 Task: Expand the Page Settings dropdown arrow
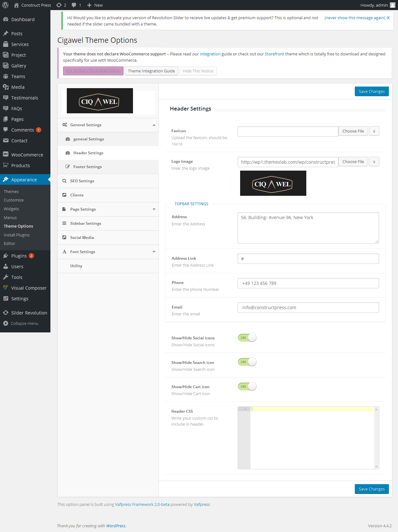click(x=154, y=209)
